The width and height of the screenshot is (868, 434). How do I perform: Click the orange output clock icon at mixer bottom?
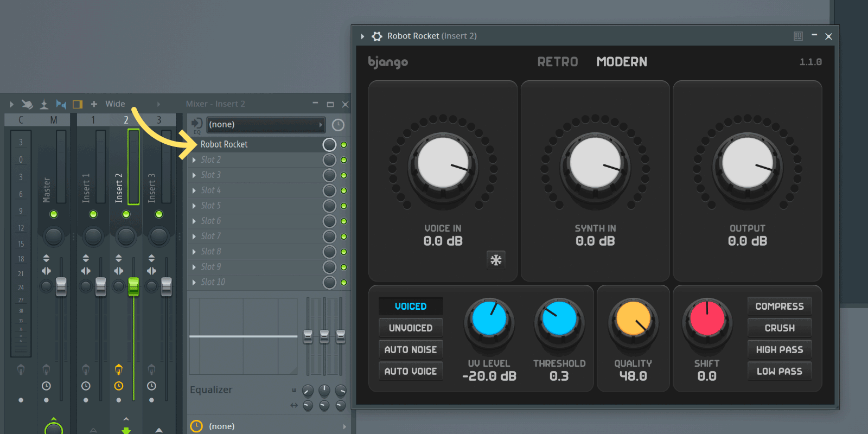[x=196, y=426]
